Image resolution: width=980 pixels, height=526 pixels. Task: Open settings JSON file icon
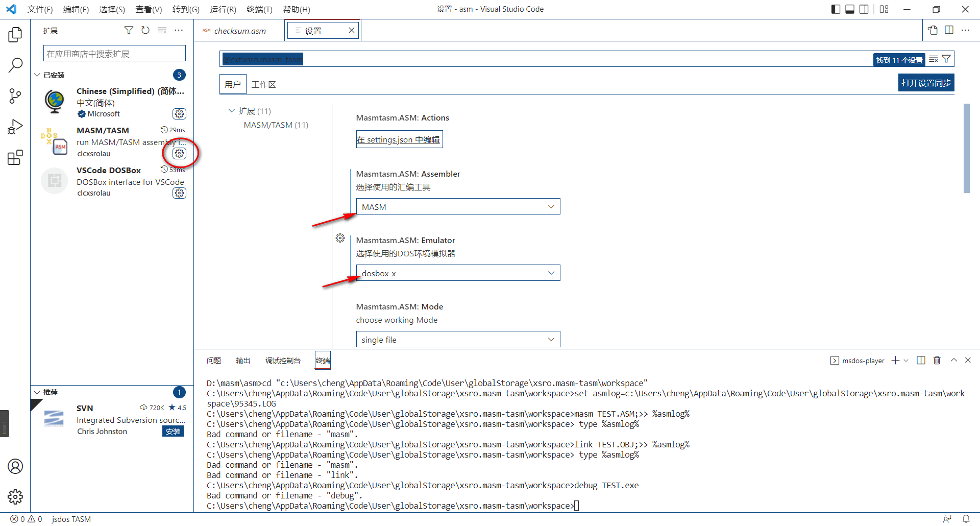point(933,30)
